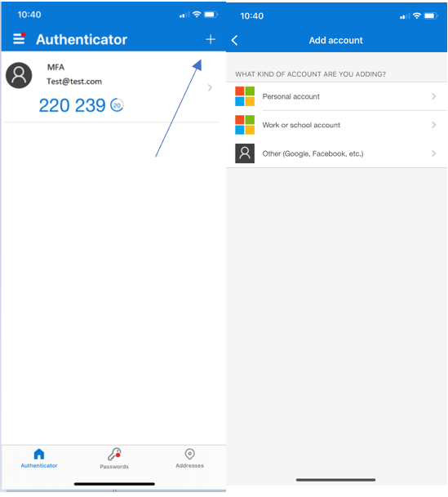
Task: Expand MFA account details chevron
Action: pyautogui.click(x=210, y=87)
